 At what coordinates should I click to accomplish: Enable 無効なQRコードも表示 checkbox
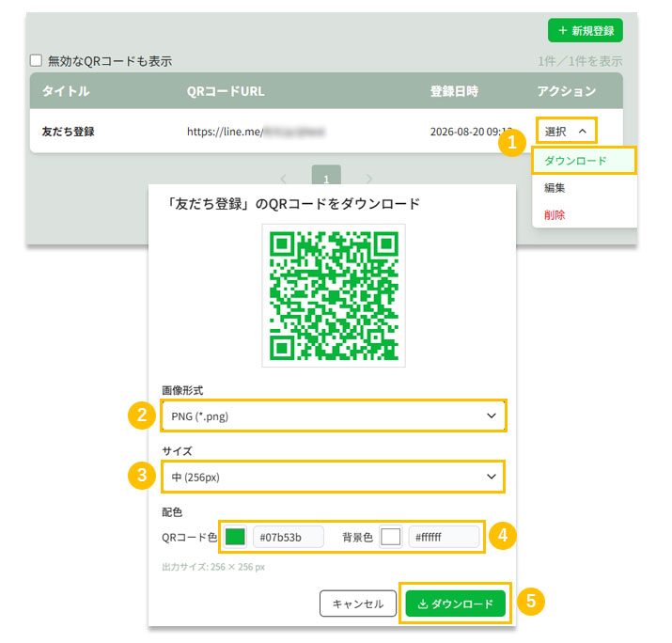pos(36,60)
